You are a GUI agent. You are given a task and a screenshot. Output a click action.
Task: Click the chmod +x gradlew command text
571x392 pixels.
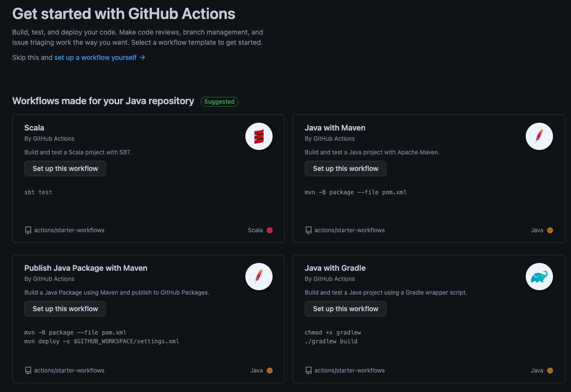(x=333, y=333)
